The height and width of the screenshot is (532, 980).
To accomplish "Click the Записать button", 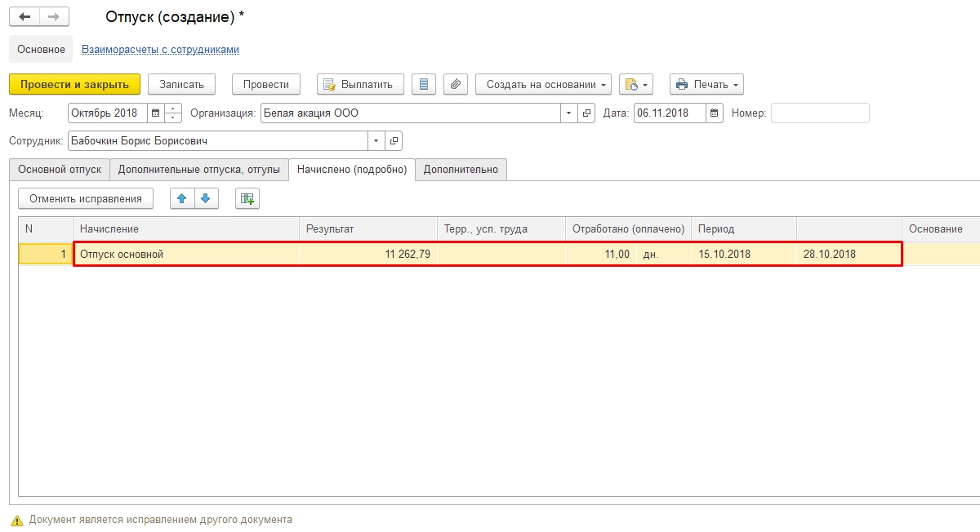I will coord(181,84).
